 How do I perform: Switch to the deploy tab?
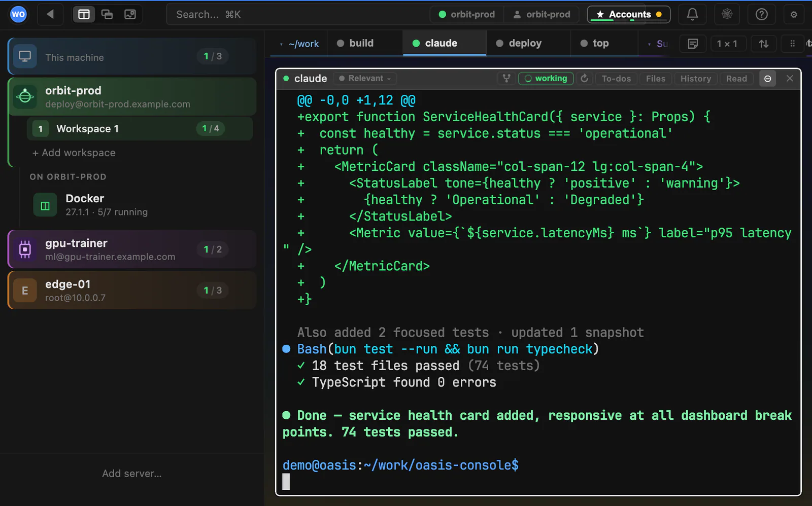(x=519, y=43)
